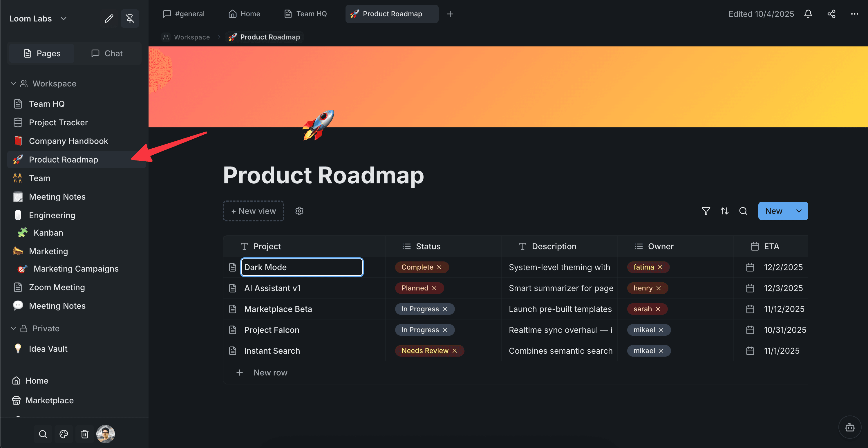Click the share icon in the top bar
The height and width of the screenshot is (448, 868).
[831, 14]
